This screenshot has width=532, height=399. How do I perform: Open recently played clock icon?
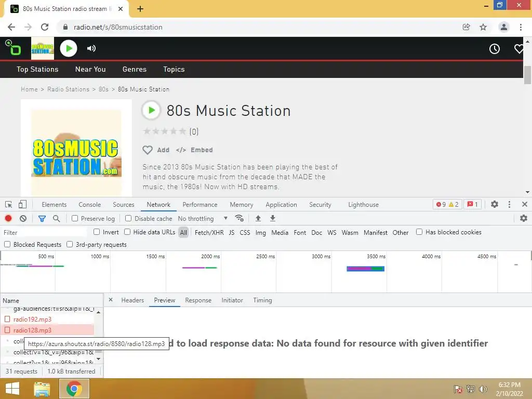click(x=495, y=49)
